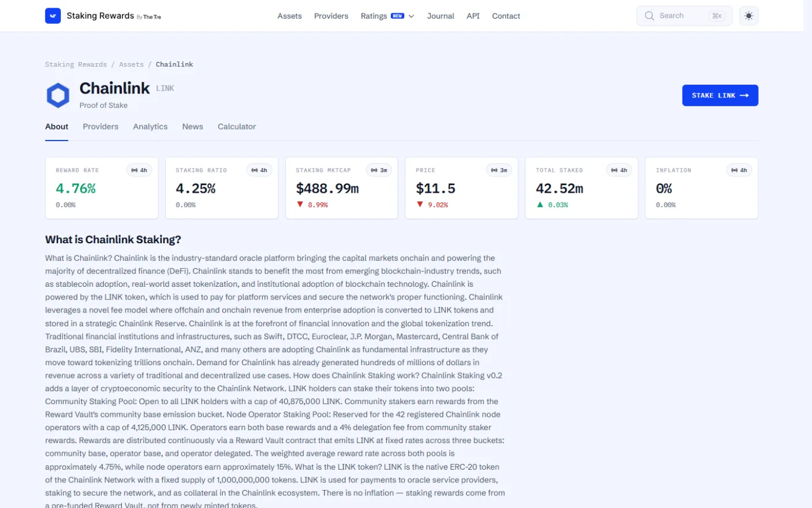Image resolution: width=812 pixels, height=508 pixels.
Task: Open the API page link
Action: pyautogui.click(x=473, y=16)
